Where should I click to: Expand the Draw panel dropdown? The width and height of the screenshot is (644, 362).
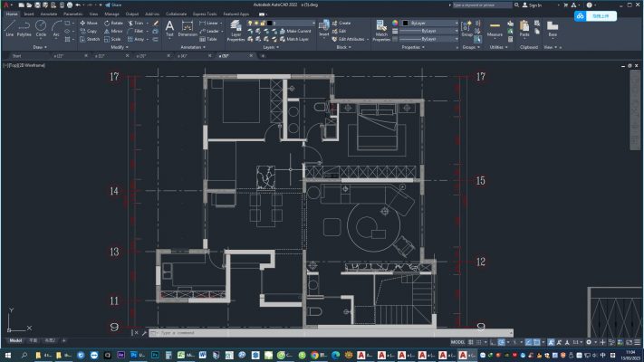coord(39,47)
